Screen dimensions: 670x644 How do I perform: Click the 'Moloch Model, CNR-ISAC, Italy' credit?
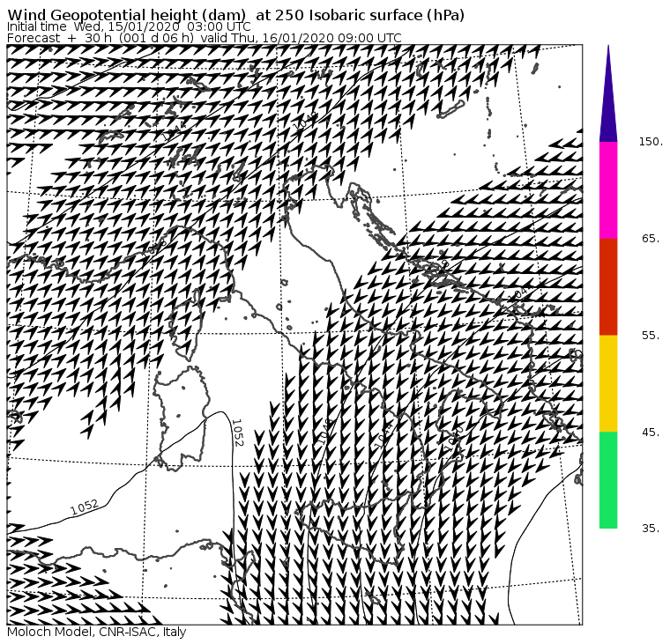coord(97,632)
